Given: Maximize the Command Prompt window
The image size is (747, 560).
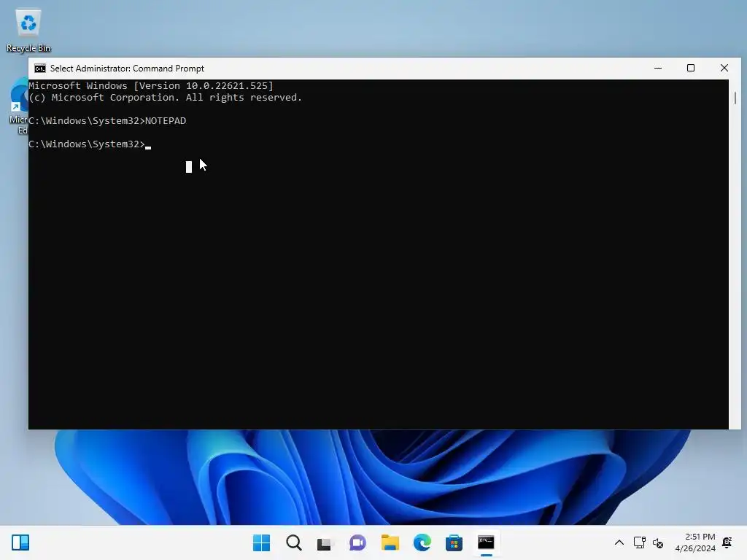Looking at the screenshot, I should tap(691, 68).
